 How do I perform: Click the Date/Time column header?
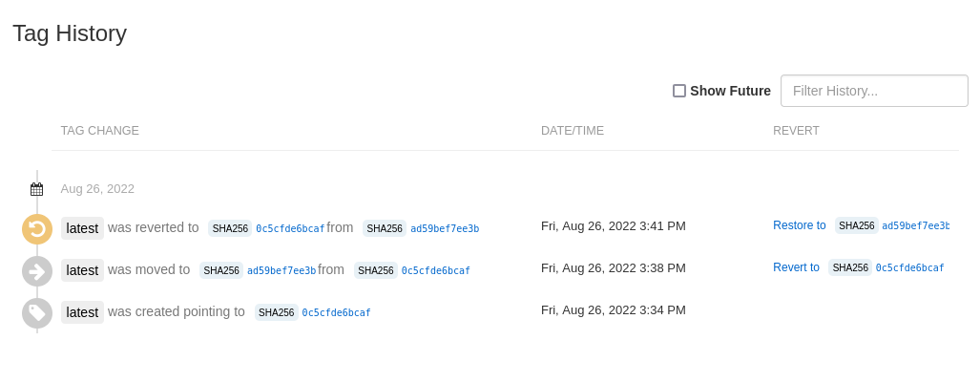pos(573,131)
